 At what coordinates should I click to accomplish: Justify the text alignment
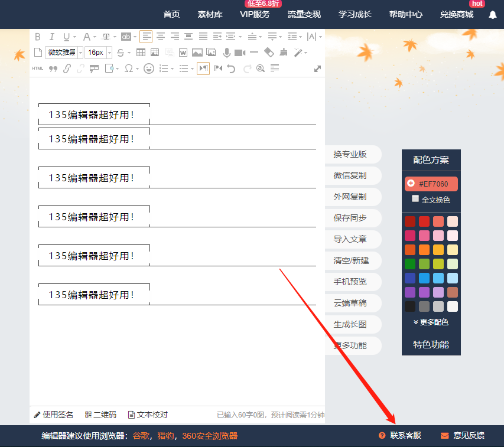coord(203,37)
